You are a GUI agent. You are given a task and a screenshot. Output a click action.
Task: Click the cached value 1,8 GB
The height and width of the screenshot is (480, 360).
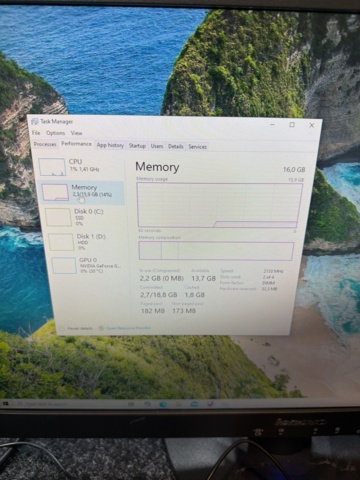coord(195,295)
